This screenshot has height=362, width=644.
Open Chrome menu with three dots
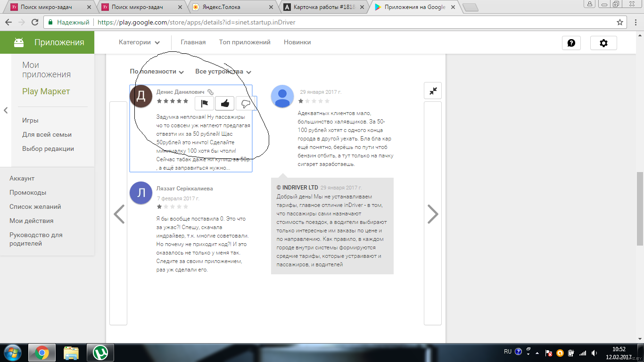pos(635,22)
